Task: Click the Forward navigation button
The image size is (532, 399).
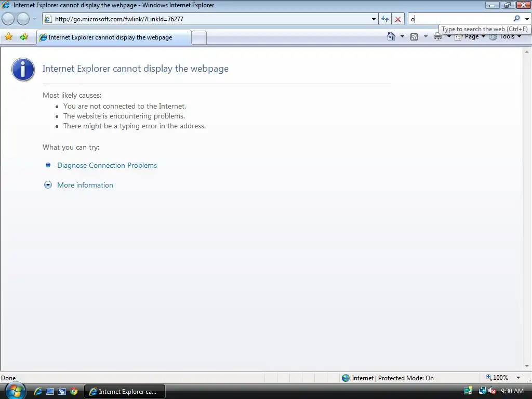Action: pos(23,19)
